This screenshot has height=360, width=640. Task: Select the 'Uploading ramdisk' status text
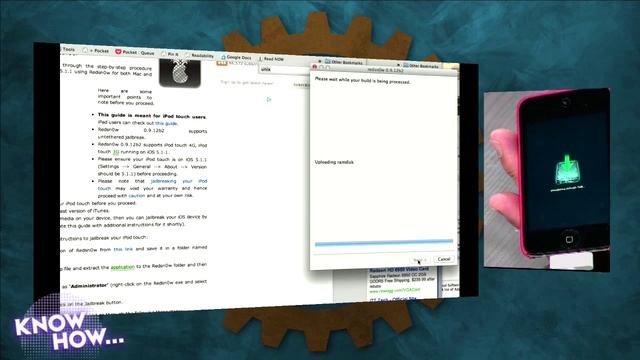[334, 162]
